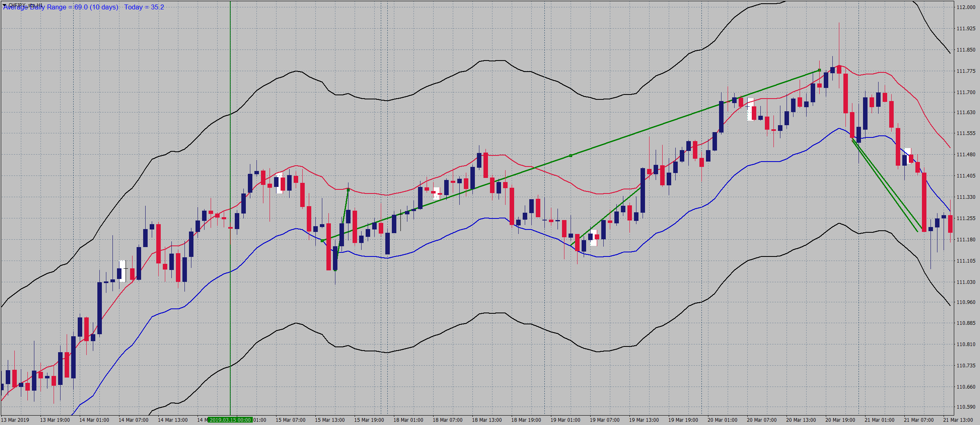Click the '19 Mar 01:00' time axis label
980x425 pixels.
pos(565,420)
